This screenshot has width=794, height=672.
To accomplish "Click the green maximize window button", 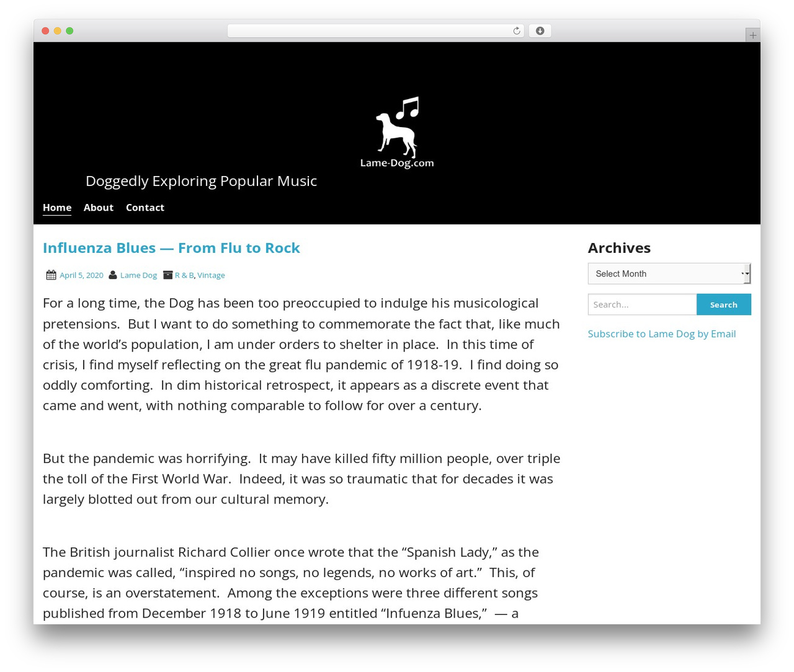I will (x=69, y=31).
